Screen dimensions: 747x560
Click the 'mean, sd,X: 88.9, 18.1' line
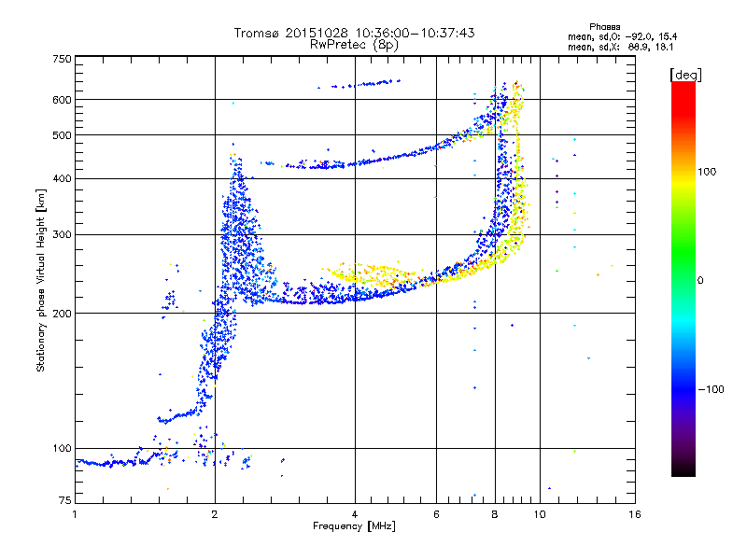pyautogui.click(x=620, y=47)
